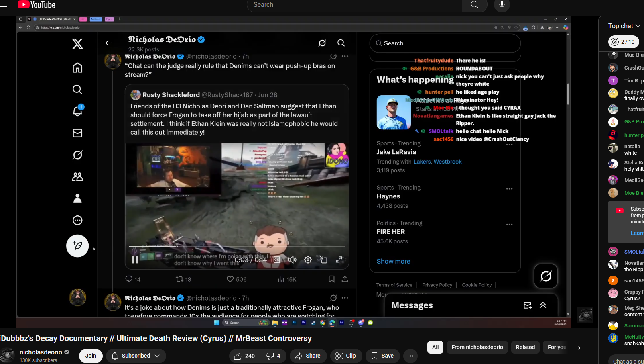This screenshot has width=644, height=364.
Task: Search profile posts with header magnifier
Action: (341, 43)
